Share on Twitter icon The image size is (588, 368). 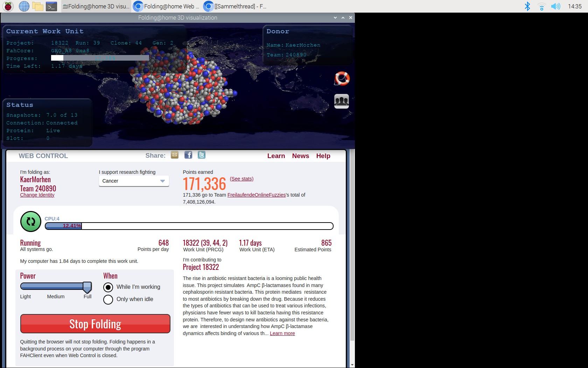click(x=202, y=155)
